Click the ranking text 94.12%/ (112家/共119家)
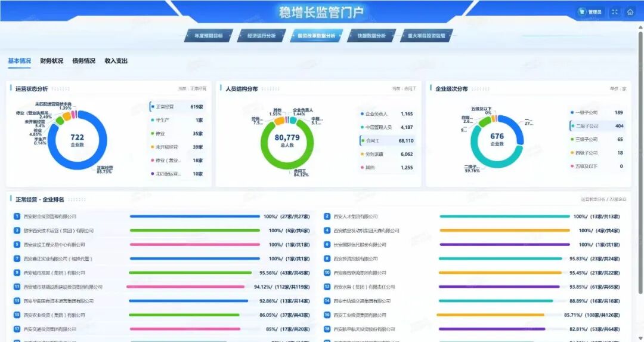The height and width of the screenshot is (342, 644). pos(281,287)
